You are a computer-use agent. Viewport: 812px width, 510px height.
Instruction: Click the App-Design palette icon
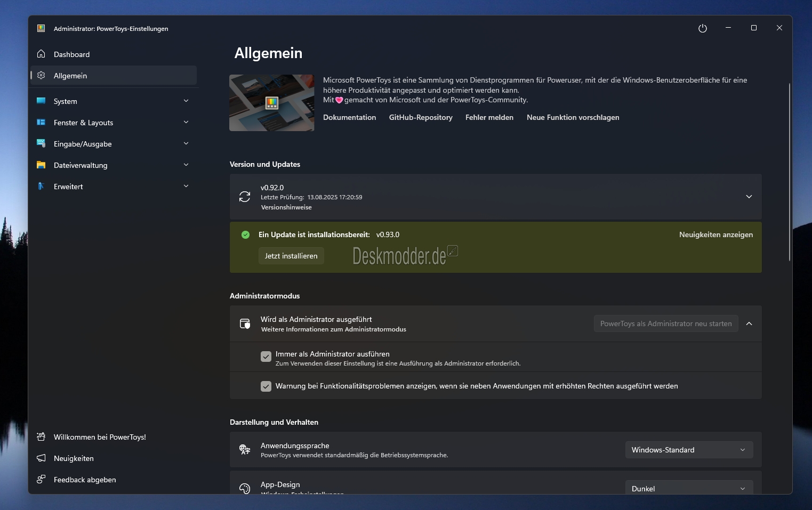[x=245, y=488]
